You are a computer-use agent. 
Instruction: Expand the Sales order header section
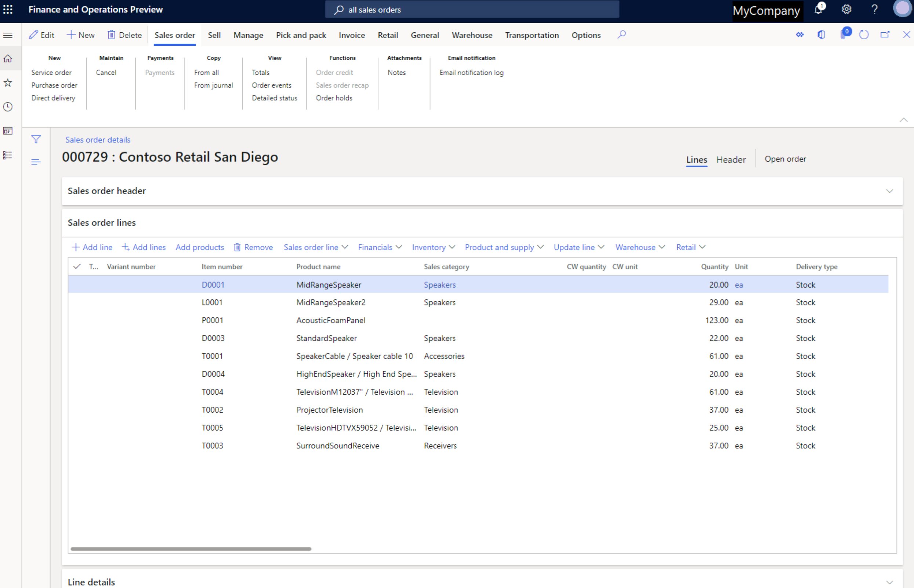889,191
